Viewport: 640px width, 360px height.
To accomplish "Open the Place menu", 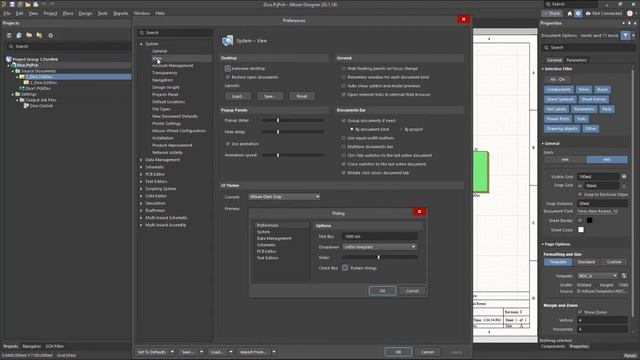I will tap(68, 13).
